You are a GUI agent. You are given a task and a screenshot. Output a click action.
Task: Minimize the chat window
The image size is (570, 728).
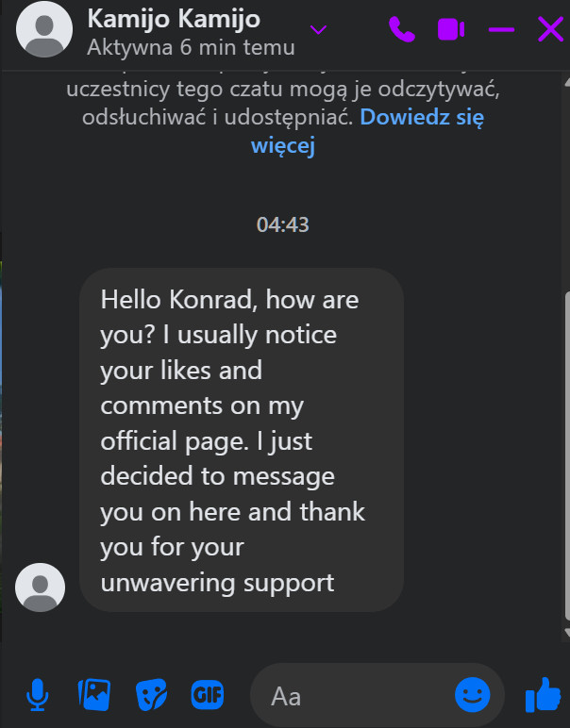501,29
